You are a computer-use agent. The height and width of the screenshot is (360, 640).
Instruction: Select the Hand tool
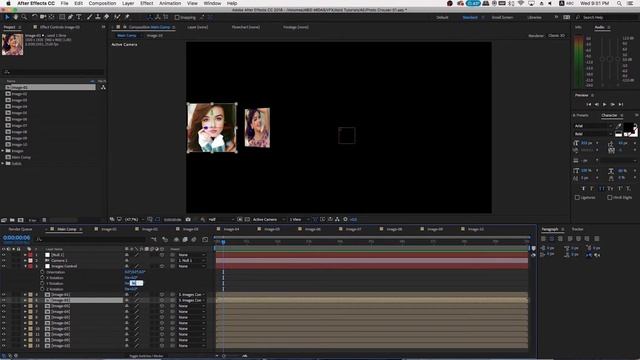pos(16,17)
